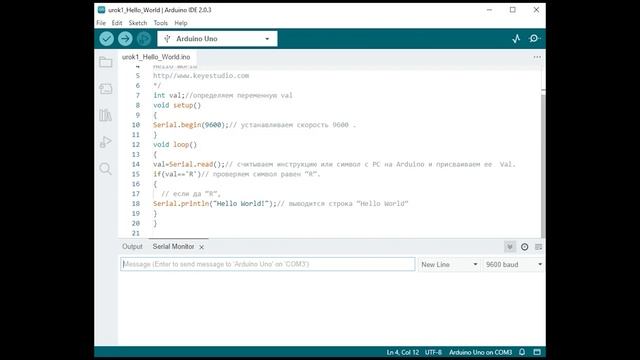Click the Serial.begin(9600) code line
Image resolution: width=640 pixels, height=360 pixels.
tap(254, 125)
